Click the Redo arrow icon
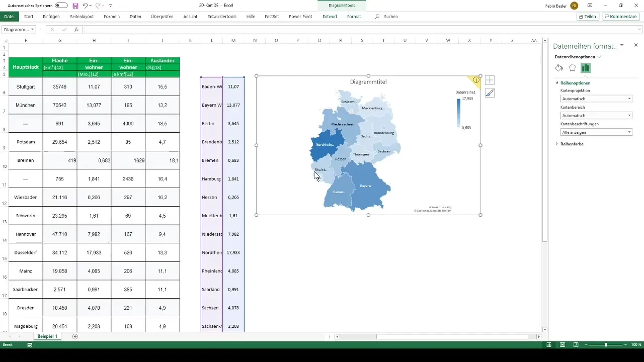The height and width of the screenshot is (362, 644). (98, 6)
